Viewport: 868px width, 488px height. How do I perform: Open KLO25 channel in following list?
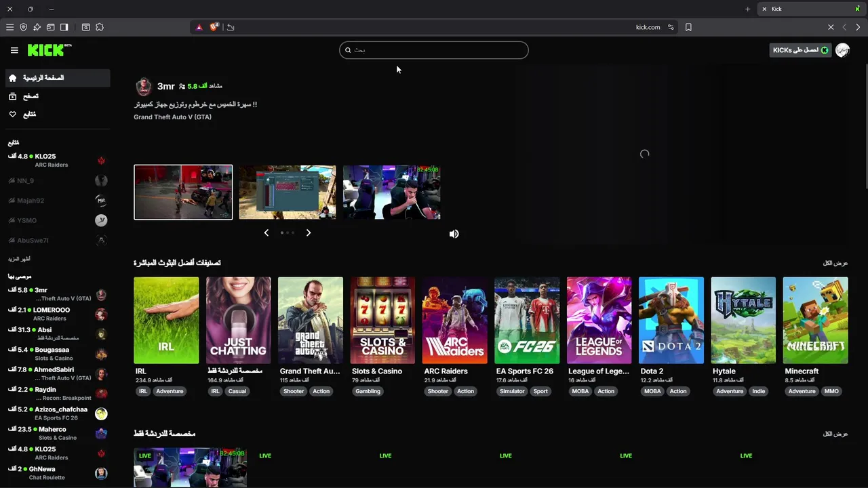[x=57, y=161]
